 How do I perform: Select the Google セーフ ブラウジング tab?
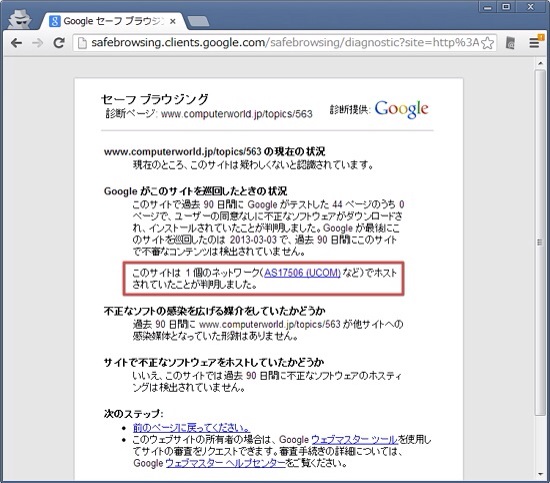coord(112,21)
